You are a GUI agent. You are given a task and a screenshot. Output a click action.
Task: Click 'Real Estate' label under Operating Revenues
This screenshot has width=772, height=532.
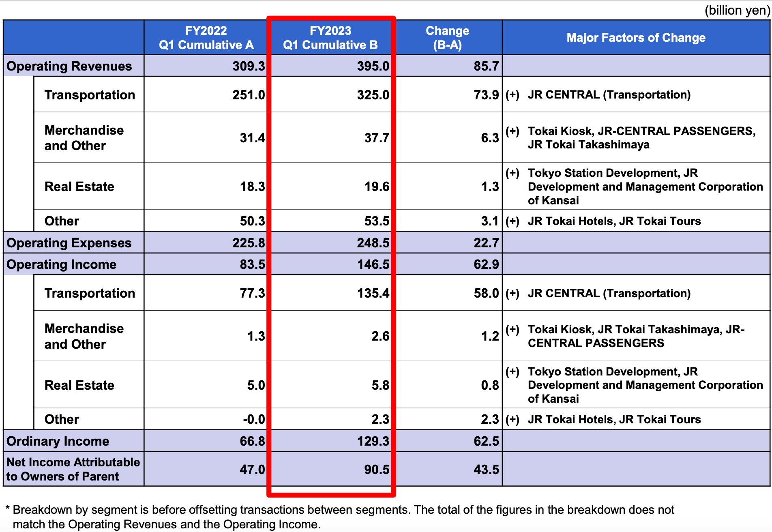(79, 187)
